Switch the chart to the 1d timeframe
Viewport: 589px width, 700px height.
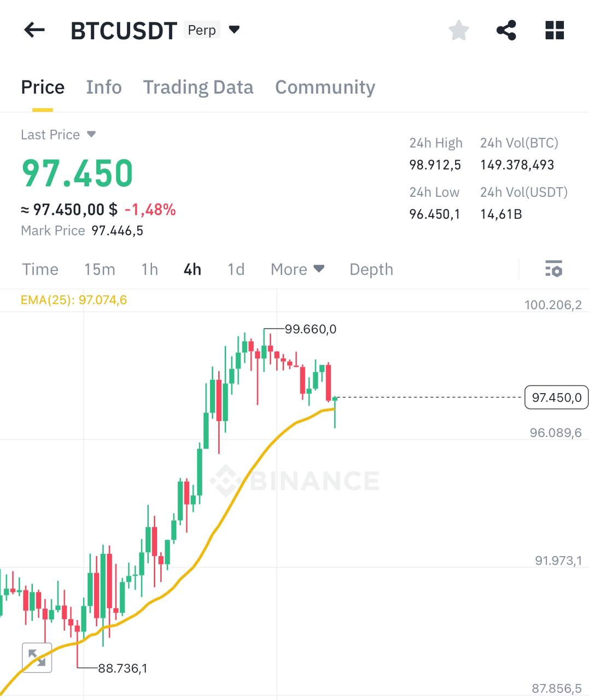pos(235,269)
